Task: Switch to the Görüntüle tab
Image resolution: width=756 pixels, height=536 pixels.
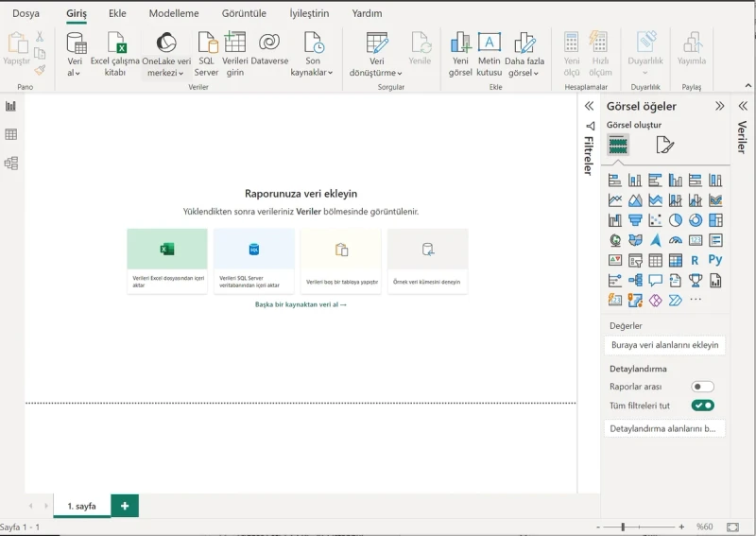Action: pos(244,13)
